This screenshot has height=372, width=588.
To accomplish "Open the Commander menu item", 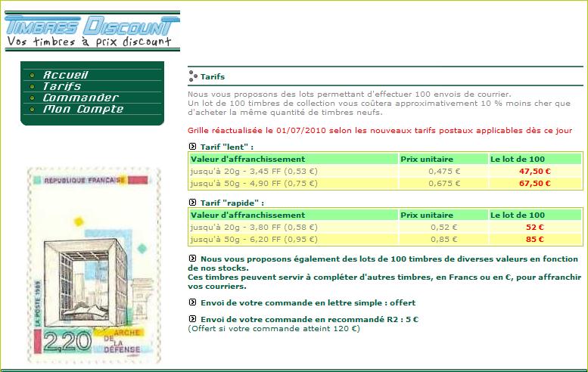I will pos(81,98).
